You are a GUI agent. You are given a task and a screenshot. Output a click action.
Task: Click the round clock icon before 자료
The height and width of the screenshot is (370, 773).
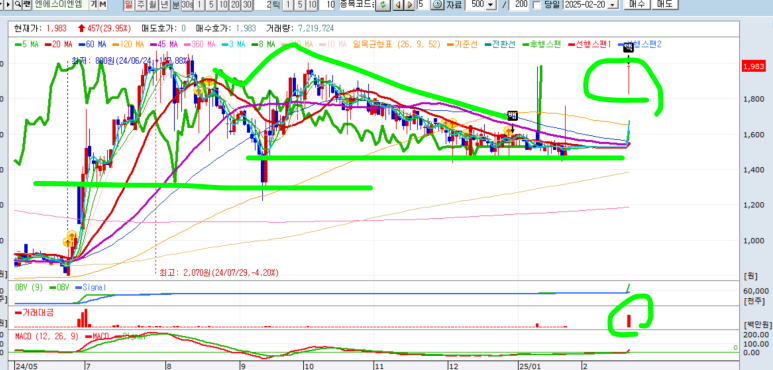coord(438,4)
